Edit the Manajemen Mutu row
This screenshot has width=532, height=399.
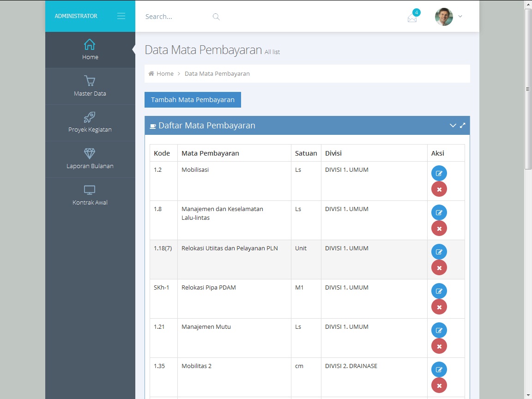439,331
